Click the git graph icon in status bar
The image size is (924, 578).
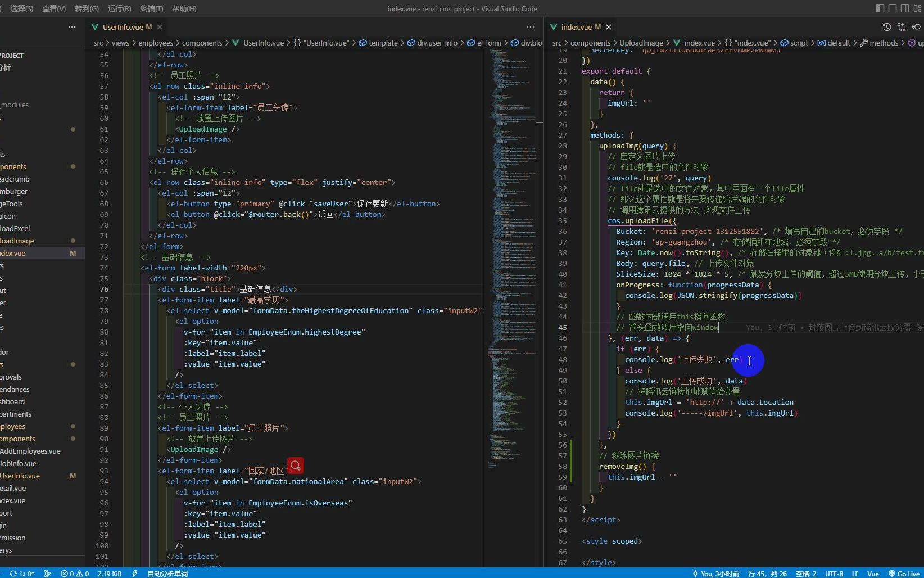click(47, 574)
